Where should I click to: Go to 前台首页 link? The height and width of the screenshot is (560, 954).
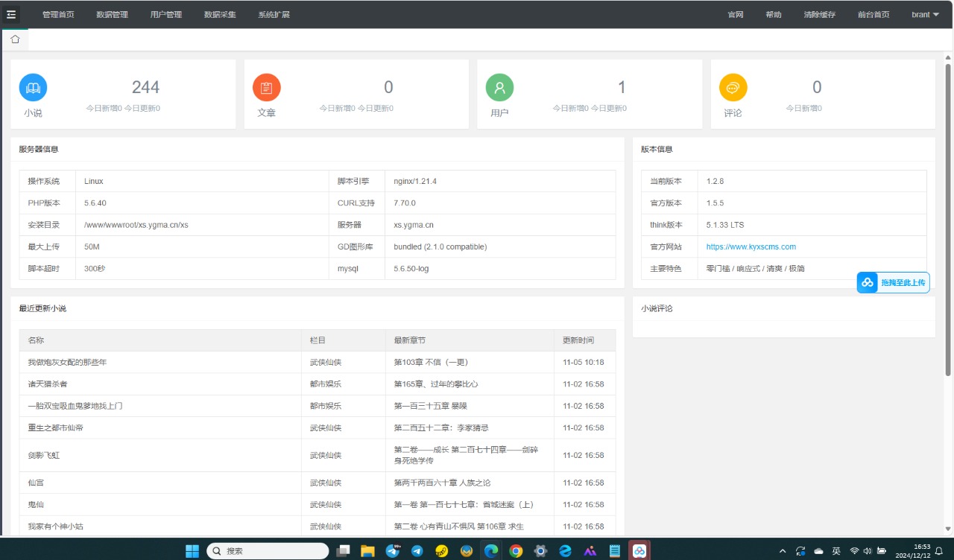(874, 15)
